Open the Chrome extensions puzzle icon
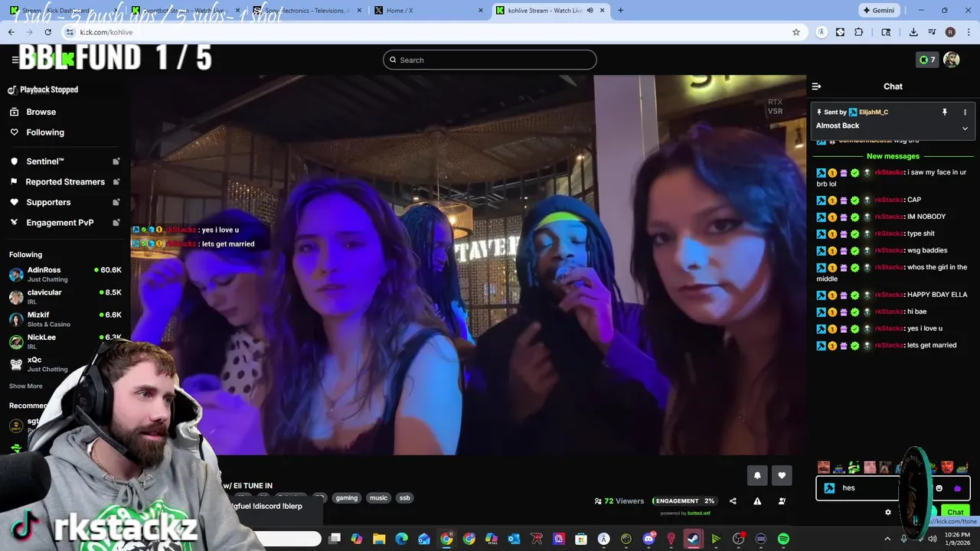 point(858,32)
